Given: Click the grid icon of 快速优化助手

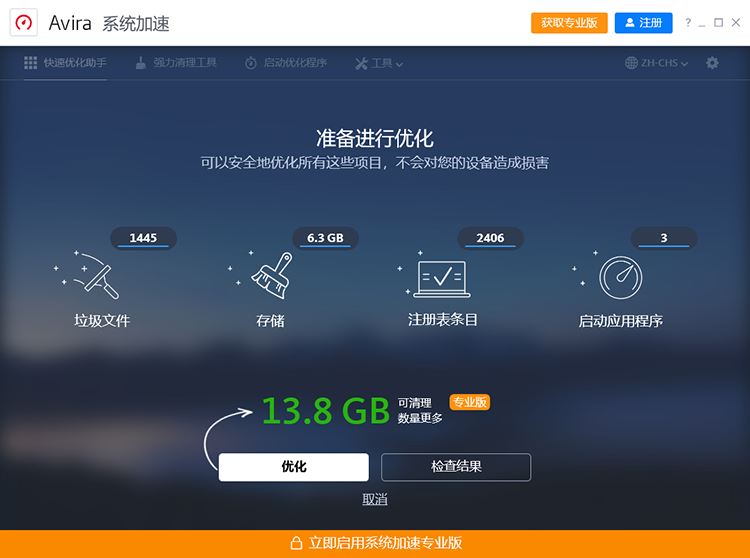Looking at the screenshot, I should coord(31,63).
